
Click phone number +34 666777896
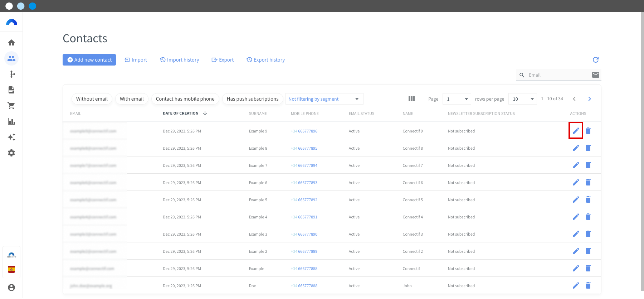(304, 131)
